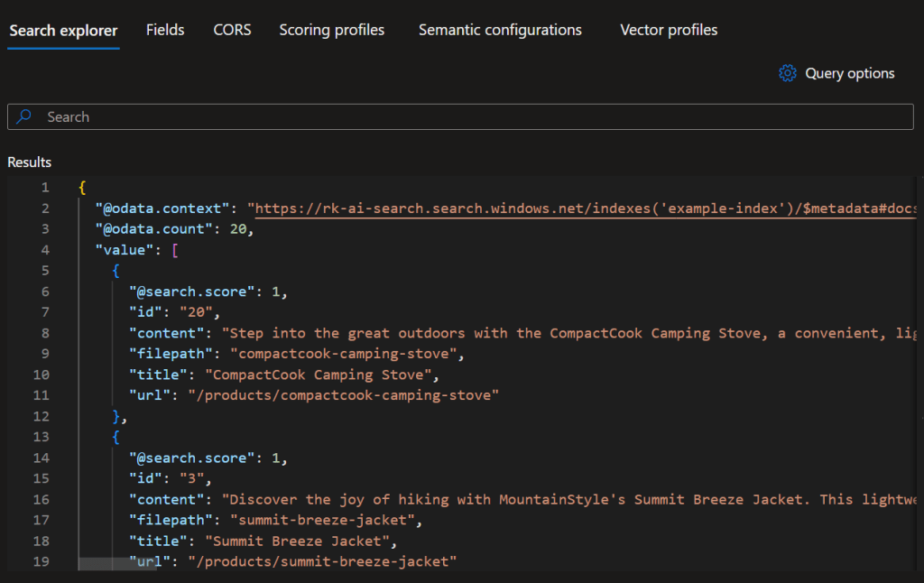Image resolution: width=924 pixels, height=583 pixels.
Task: Go to the Semantic configurations tab
Action: [x=500, y=30]
